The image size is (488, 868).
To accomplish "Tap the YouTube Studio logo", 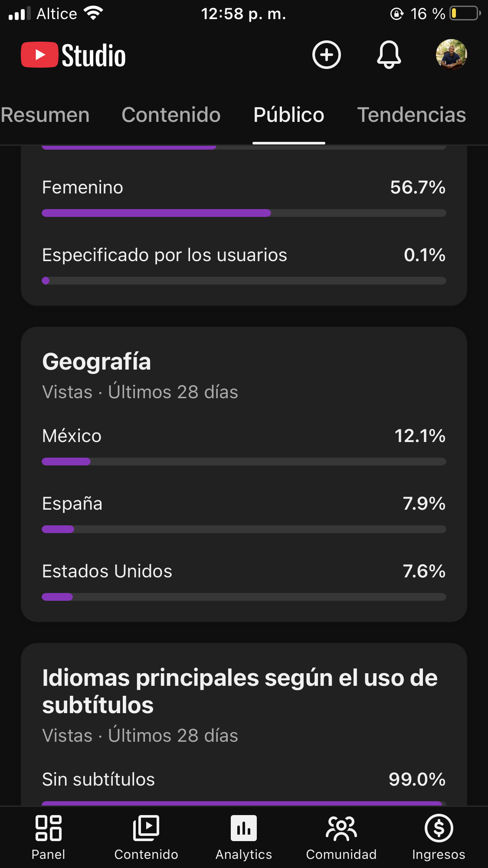I will click(x=73, y=55).
